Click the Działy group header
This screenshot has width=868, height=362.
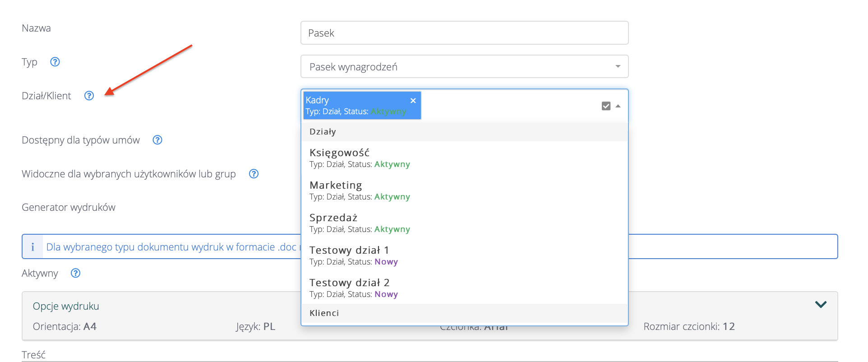pos(323,132)
